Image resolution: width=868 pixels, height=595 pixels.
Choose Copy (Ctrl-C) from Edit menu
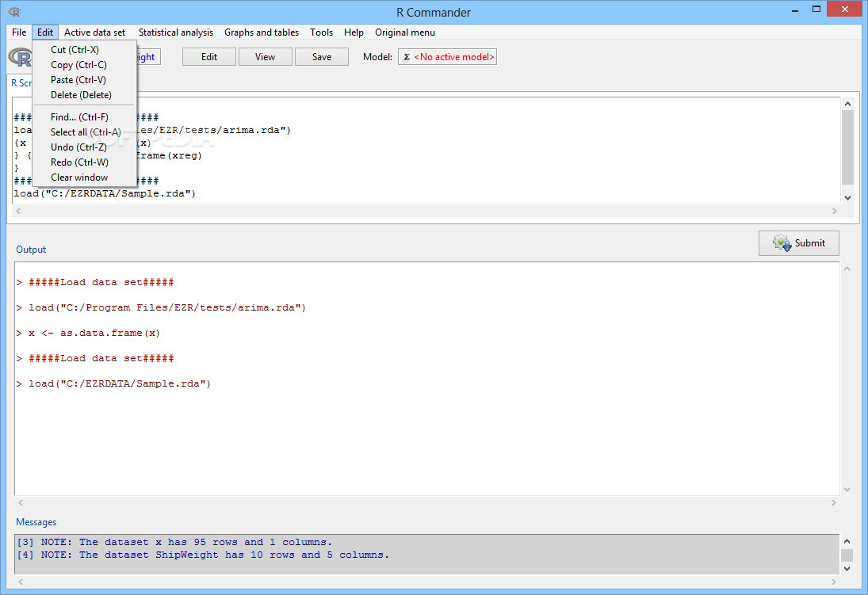point(84,65)
